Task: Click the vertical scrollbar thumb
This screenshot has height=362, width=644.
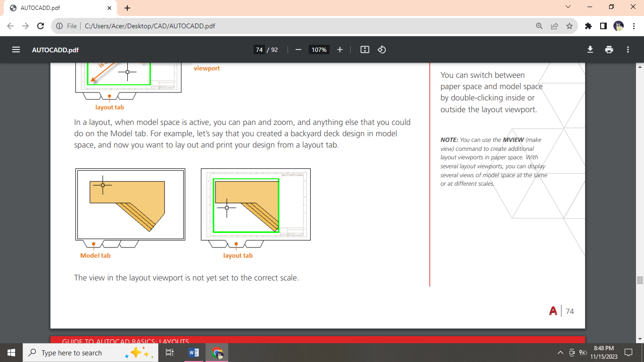Action: click(640, 280)
